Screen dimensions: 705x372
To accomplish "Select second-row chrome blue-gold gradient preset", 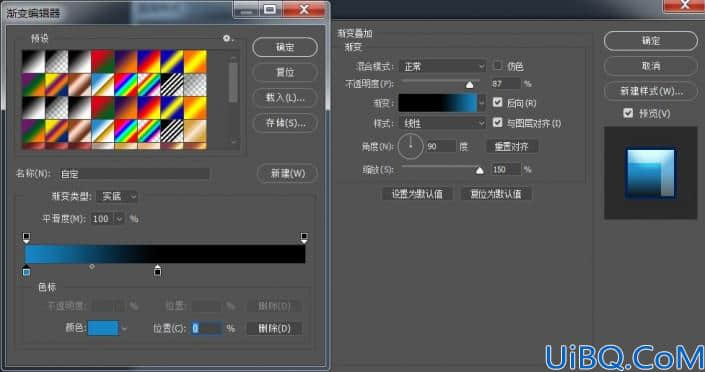I will pyautogui.click(x=103, y=85).
